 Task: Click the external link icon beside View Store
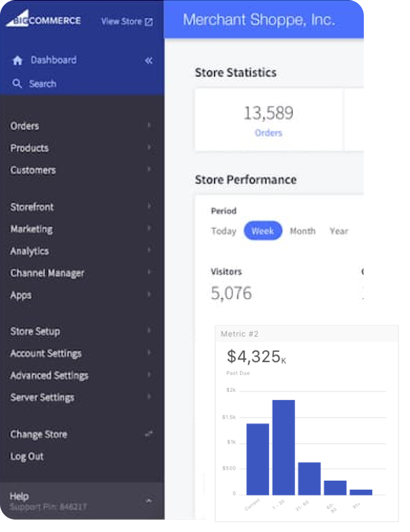point(149,22)
